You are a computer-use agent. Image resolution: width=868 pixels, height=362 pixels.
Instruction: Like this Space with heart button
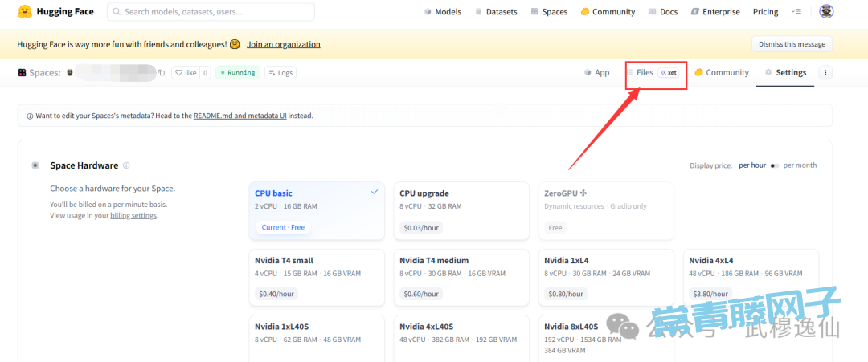tap(185, 73)
